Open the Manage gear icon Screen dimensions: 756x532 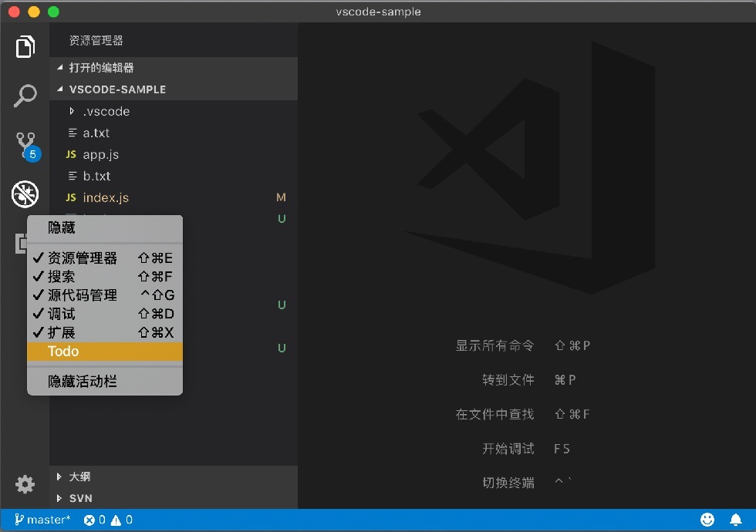point(25,484)
